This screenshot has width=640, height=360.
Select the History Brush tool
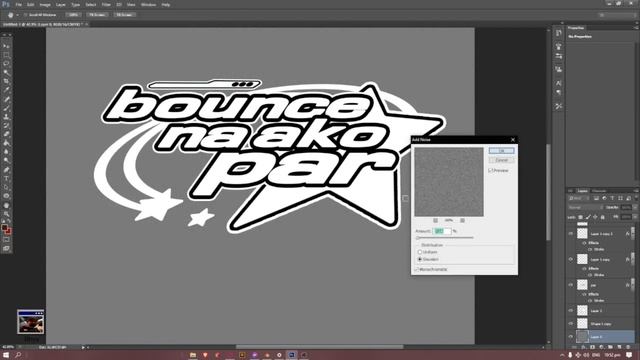(x=6, y=126)
